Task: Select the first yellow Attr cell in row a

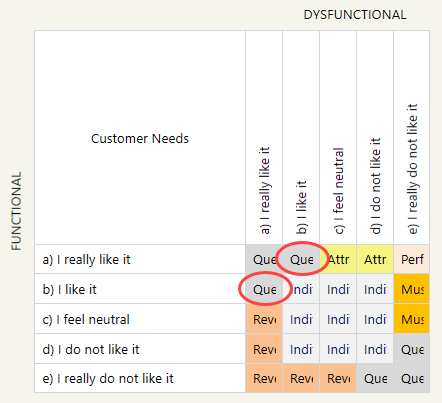Action: coord(338,259)
